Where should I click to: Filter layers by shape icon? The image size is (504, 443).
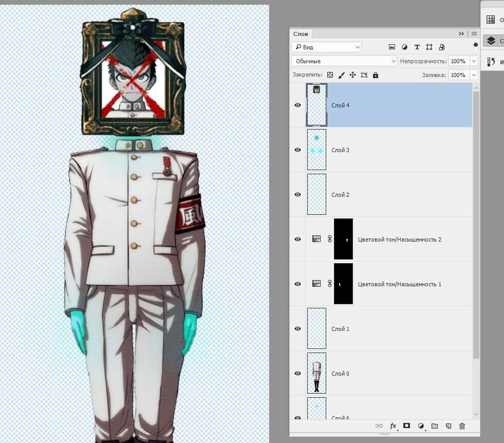coord(429,47)
